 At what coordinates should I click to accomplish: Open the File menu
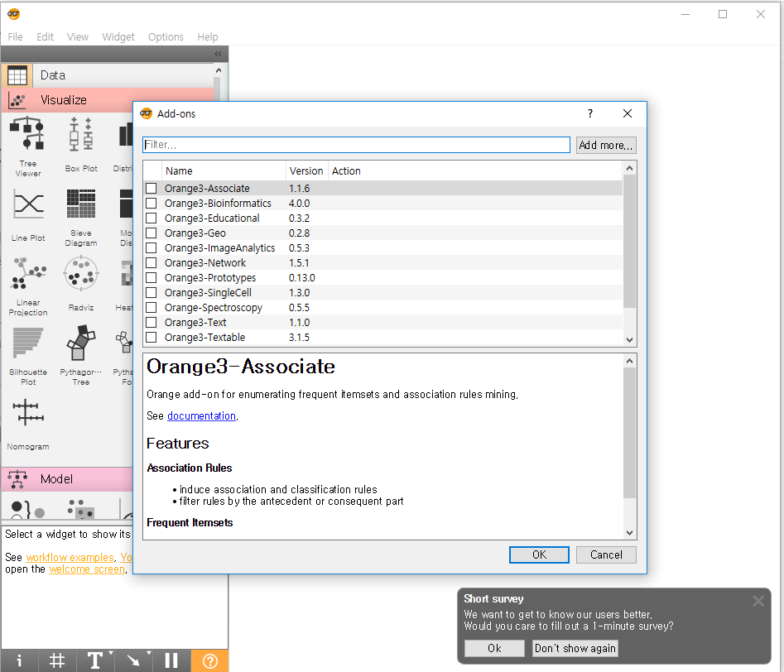click(15, 37)
